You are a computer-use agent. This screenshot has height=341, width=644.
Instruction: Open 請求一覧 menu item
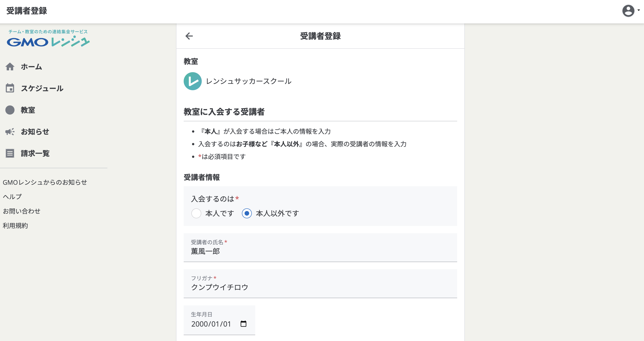pos(35,153)
